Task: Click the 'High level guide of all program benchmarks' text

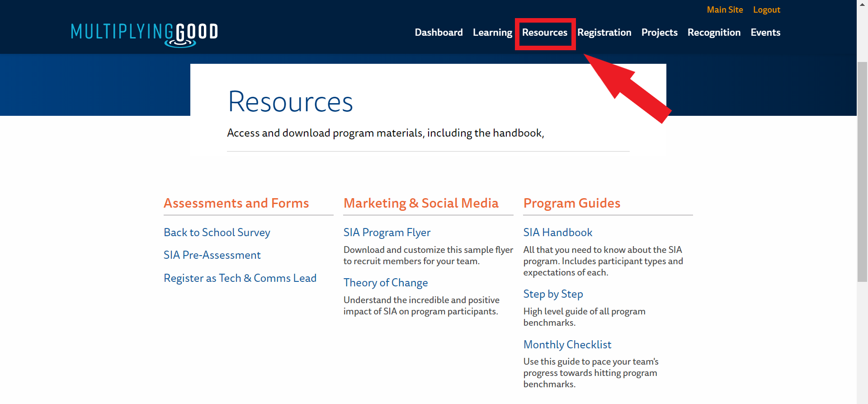Action: coord(585,317)
